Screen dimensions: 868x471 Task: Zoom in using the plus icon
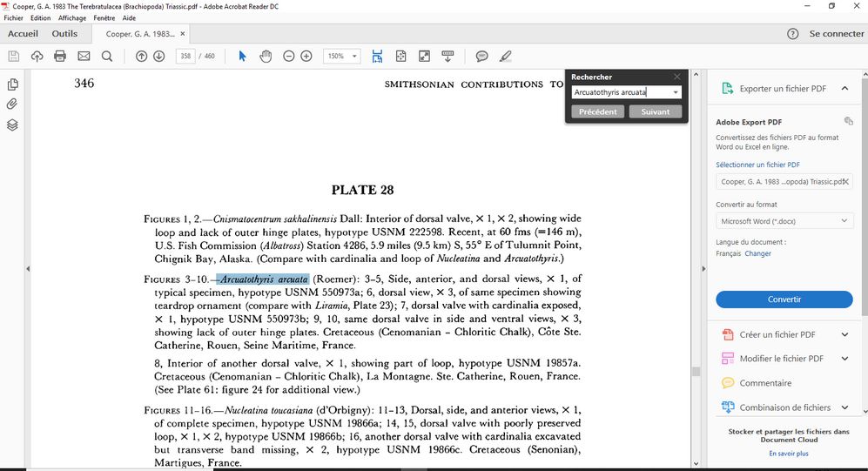click(x=306, y=56)
